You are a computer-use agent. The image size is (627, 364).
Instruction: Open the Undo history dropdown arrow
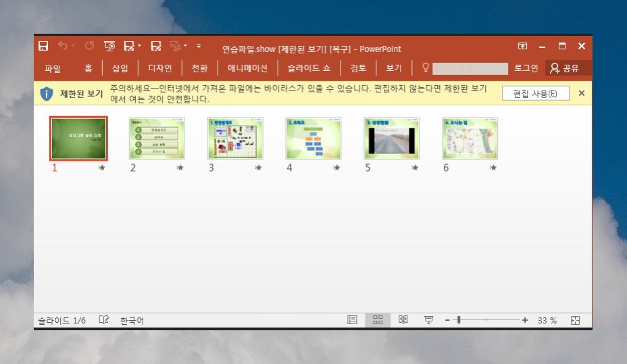pos(73,46)
